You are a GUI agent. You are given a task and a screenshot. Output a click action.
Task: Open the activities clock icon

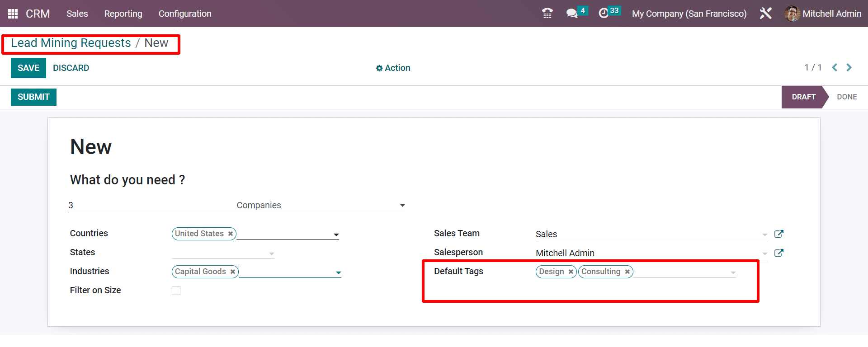[604, 14]
